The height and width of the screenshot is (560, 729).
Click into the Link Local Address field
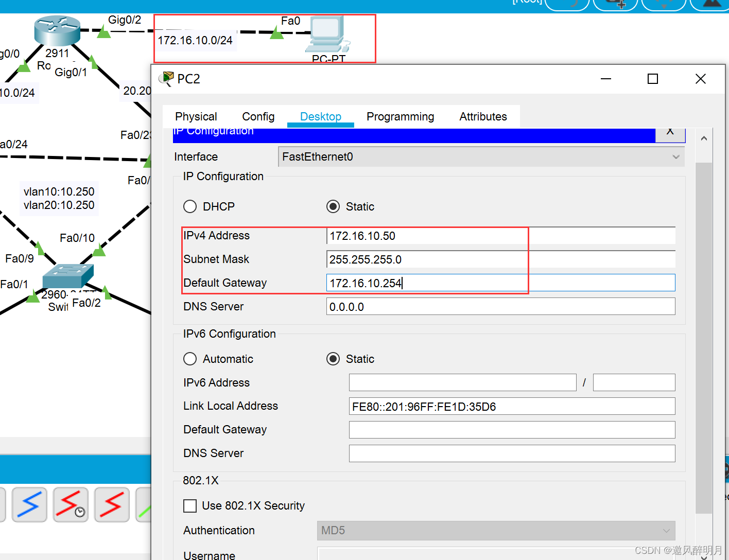click(x=511, y=407)
